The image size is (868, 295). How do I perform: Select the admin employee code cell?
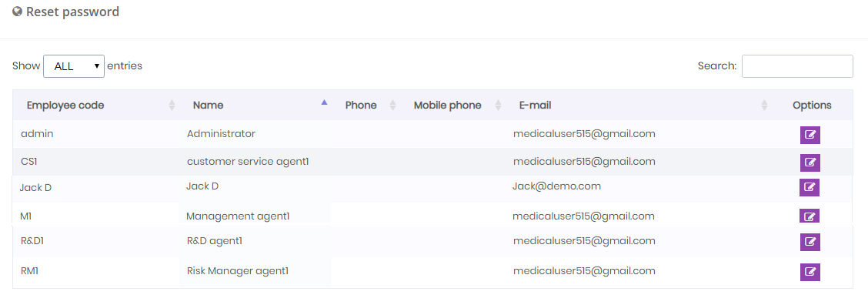coord(37,134)
